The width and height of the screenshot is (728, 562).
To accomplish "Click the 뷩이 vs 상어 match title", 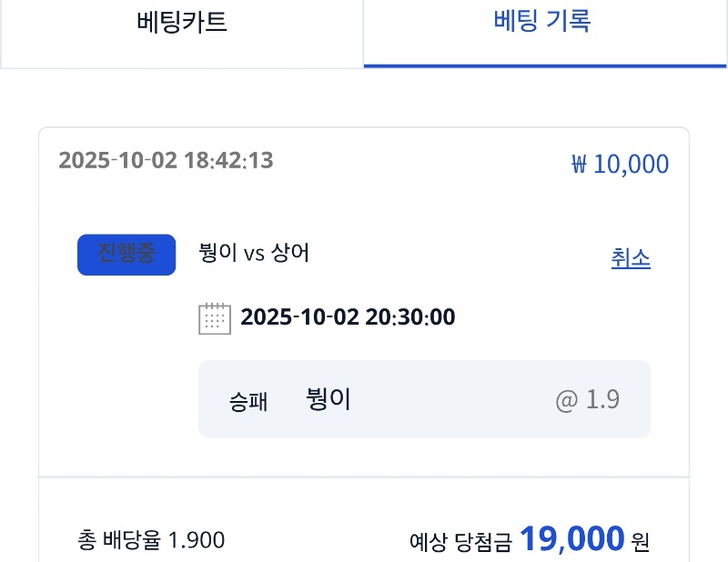I will [254, 253].
